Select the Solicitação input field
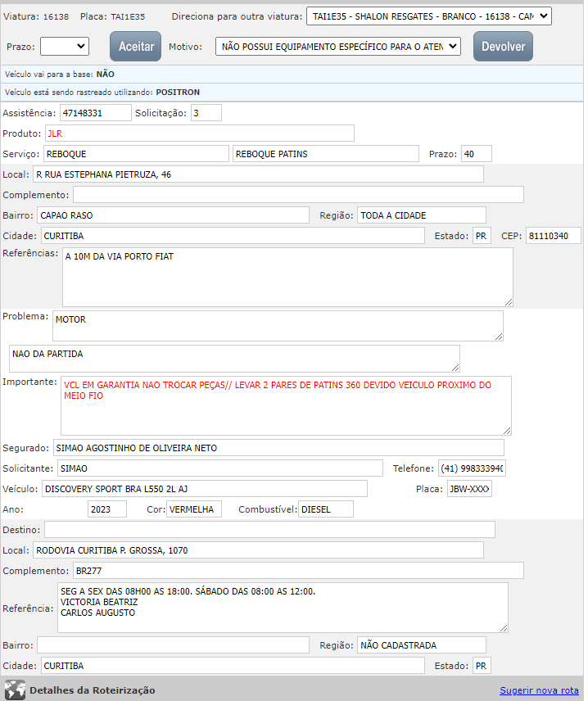 pyautogui.click(x=206, y=113)
